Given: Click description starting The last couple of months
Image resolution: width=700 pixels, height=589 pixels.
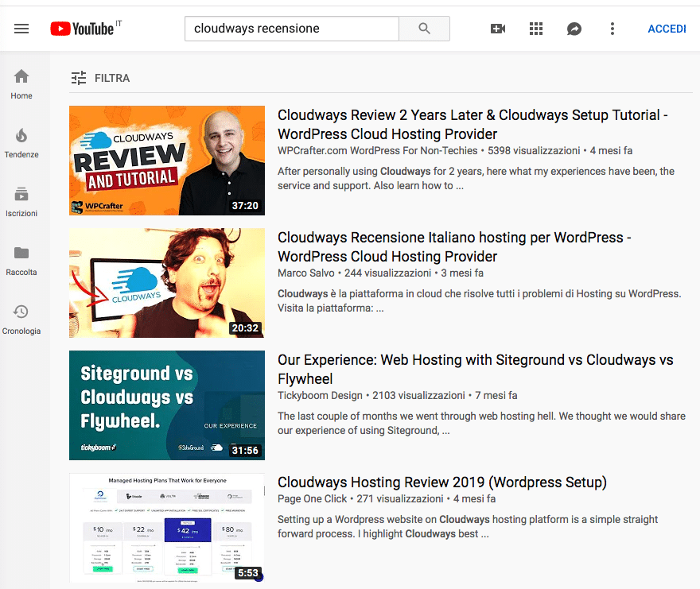Looking at the screenshot, I should coord(481,423).
